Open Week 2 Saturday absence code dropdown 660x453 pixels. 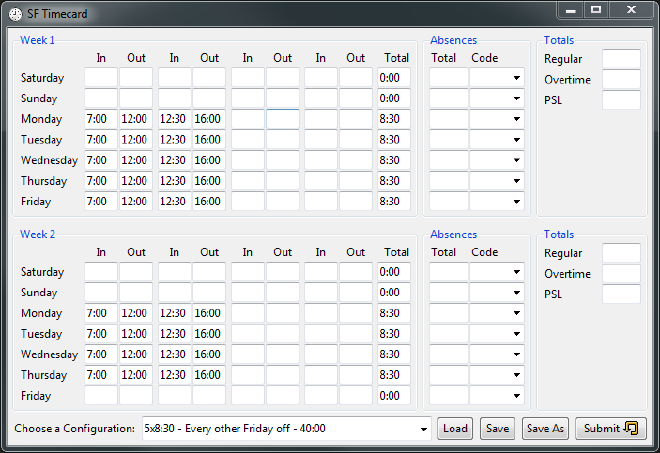coord(497,272)
